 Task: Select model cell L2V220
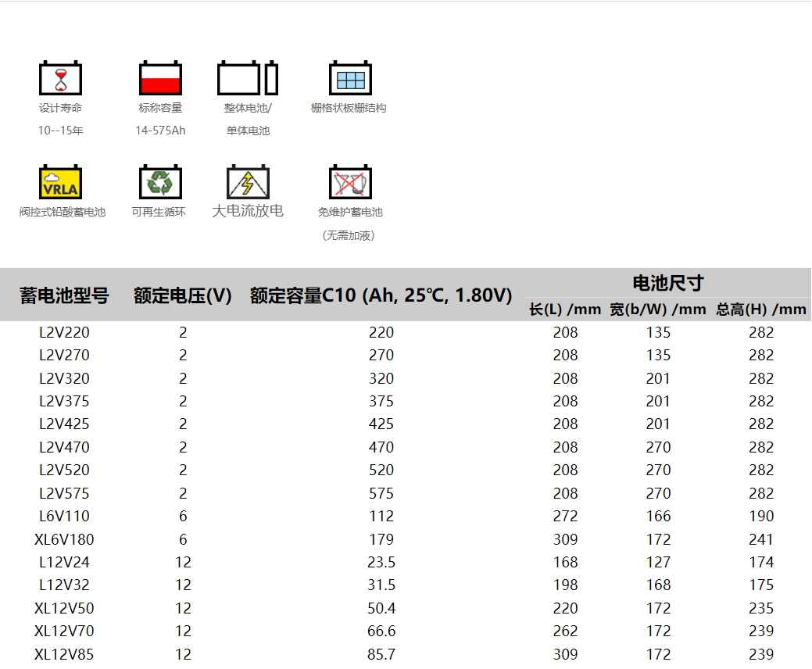tap(64, 332)
